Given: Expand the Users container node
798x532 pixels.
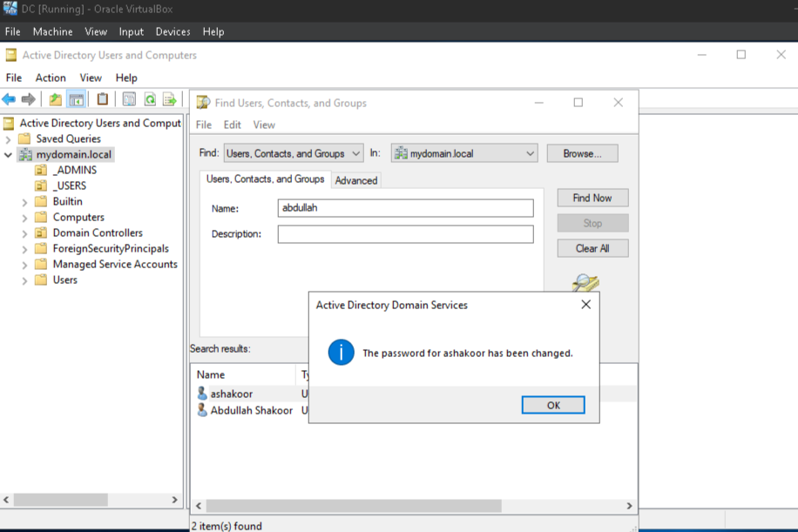Looking at the screenshot, I should coord(24,280).
